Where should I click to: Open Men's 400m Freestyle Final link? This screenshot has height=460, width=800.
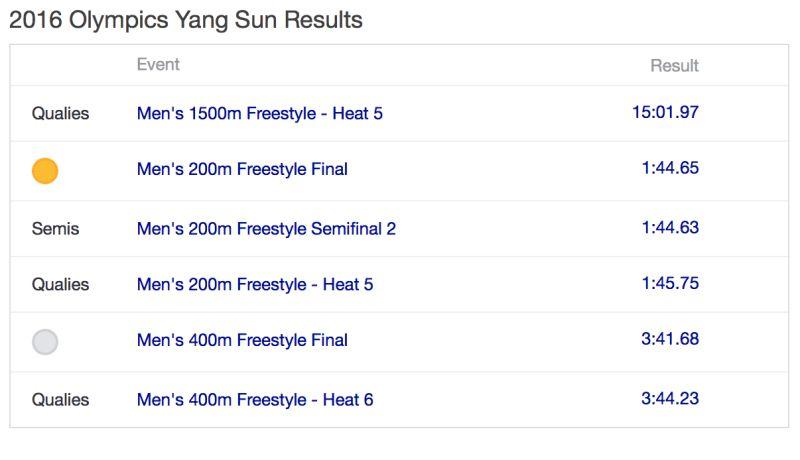242,341
